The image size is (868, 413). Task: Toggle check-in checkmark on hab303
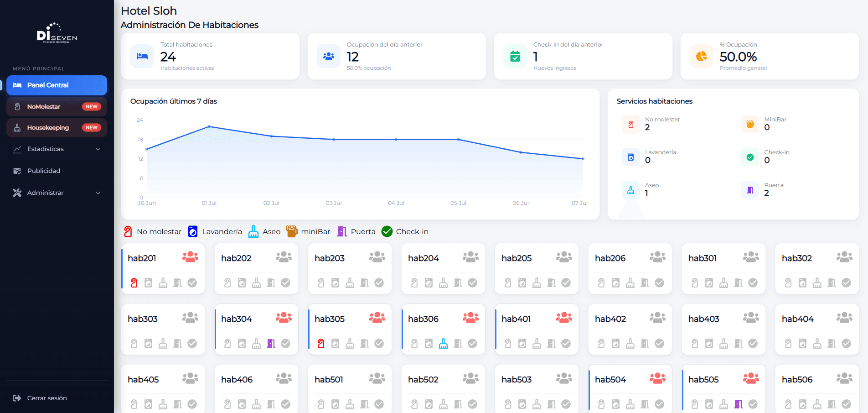click(x=192, y=344)
